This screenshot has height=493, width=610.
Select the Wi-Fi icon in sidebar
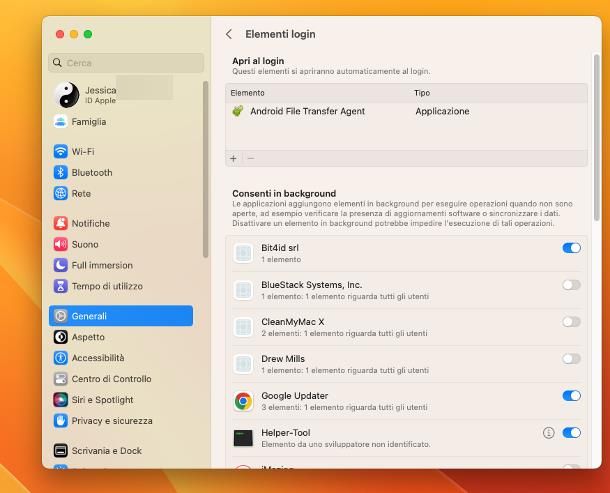[60, 151]
